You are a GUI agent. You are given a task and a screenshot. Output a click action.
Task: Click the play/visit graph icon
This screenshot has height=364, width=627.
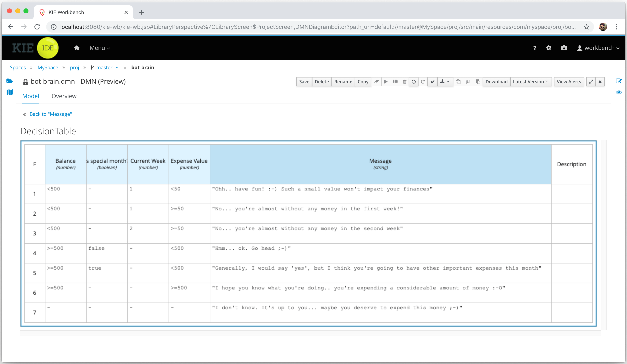click(386, 82)
